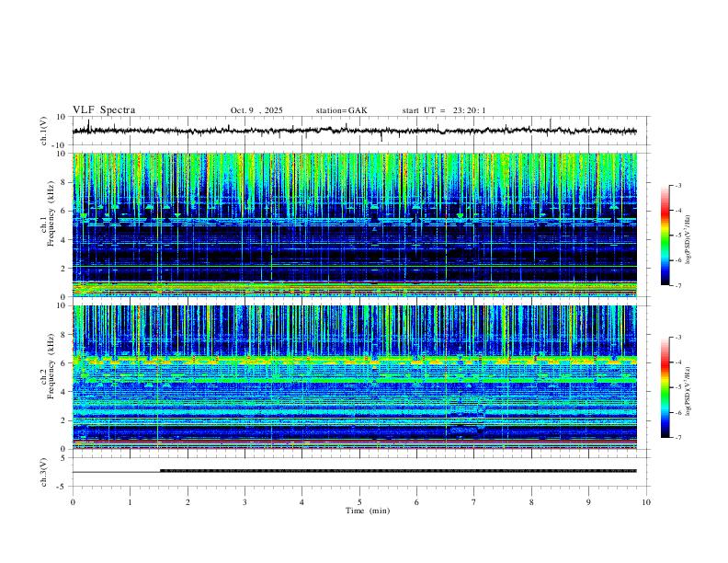Click the "ch.1(V)" axis label
The image size is (728, 563).
tap(44, 131)
